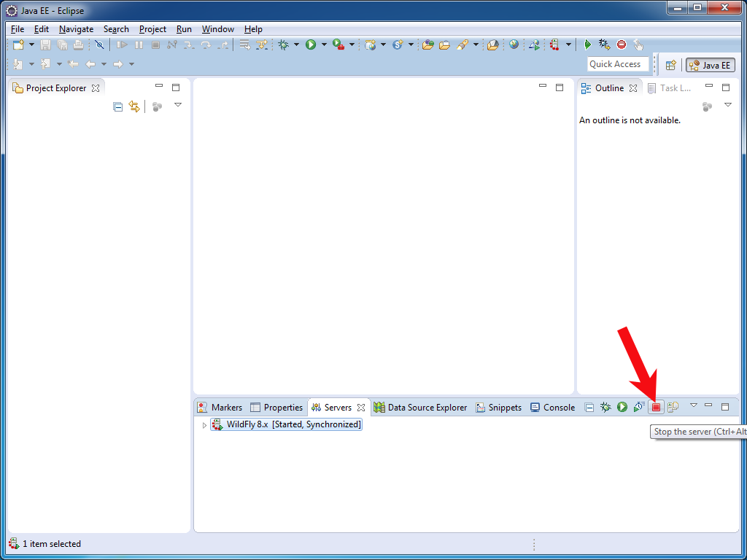
Task: Click the Step Return icon
Action: (x=222, y=44)
